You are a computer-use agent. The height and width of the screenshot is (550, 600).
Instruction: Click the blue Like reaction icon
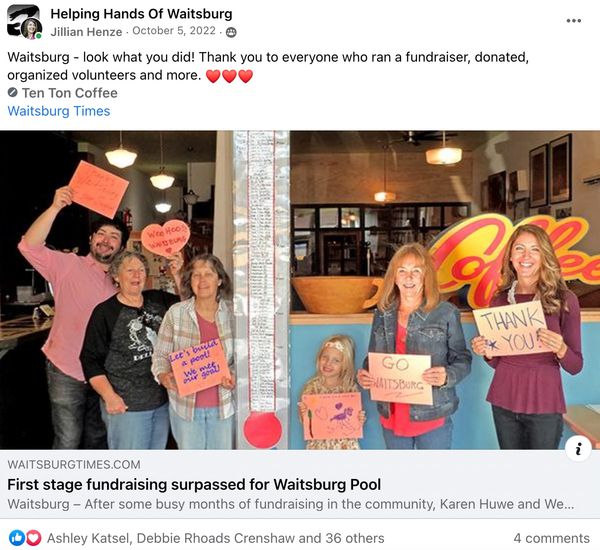16,538
